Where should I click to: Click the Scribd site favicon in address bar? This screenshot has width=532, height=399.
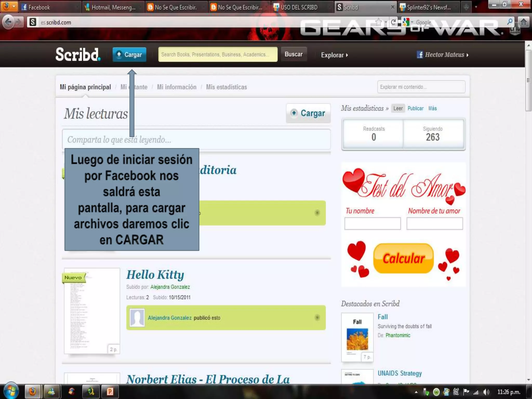click(33, 22)
